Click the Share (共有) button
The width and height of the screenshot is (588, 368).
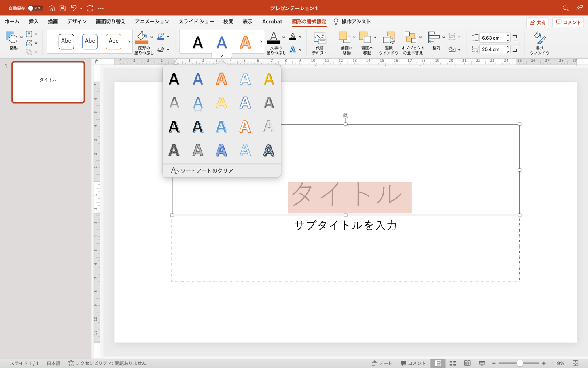tap(537, 22)
